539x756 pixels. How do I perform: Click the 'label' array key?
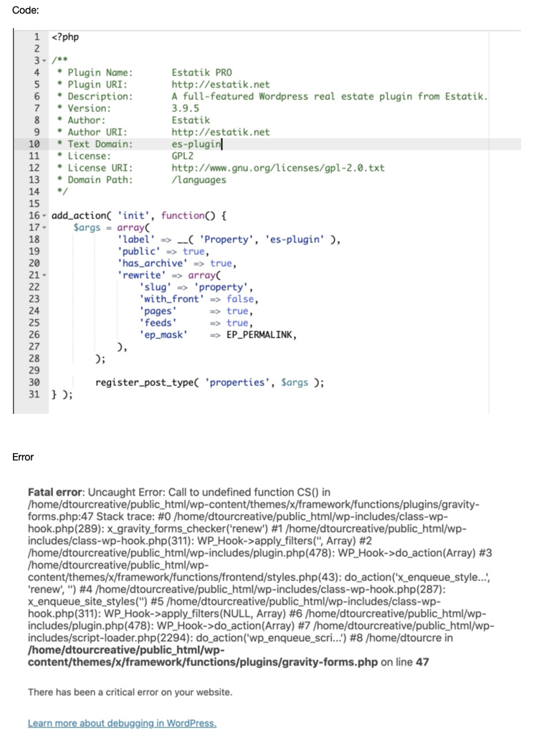point(136,240)
